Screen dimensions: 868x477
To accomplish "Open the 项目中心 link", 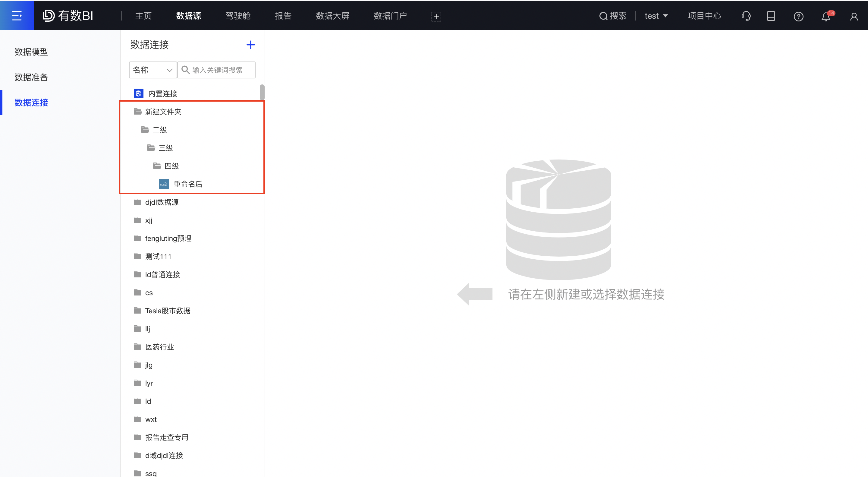I will pyautogui.click(x=704, y=15).
